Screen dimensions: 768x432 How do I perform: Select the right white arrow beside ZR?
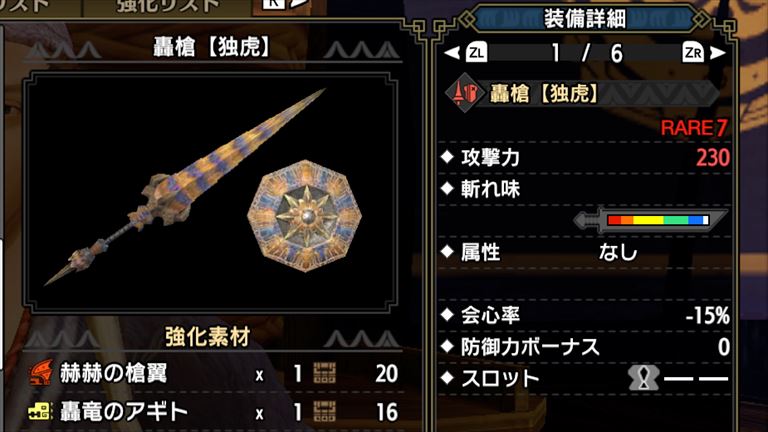pos(718,52)
